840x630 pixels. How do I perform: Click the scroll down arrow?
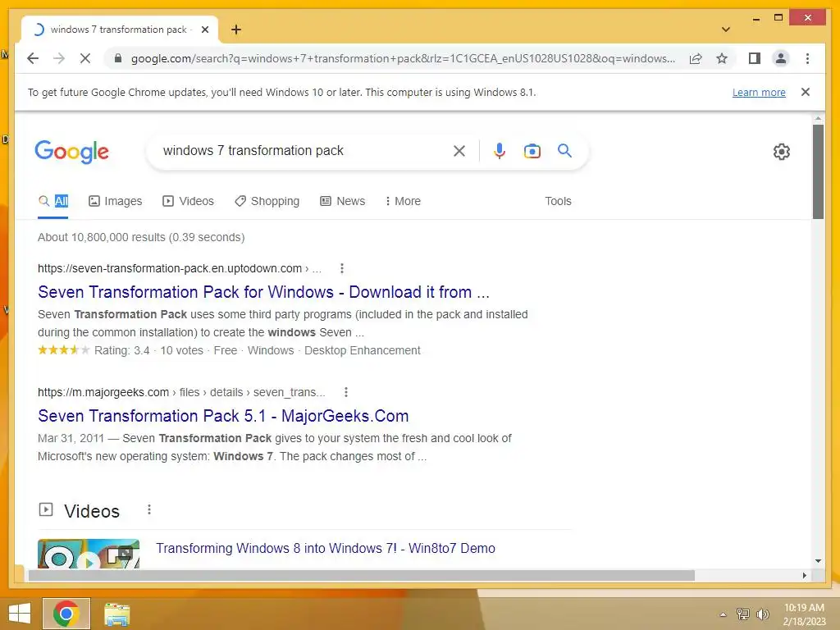[818, 561]
